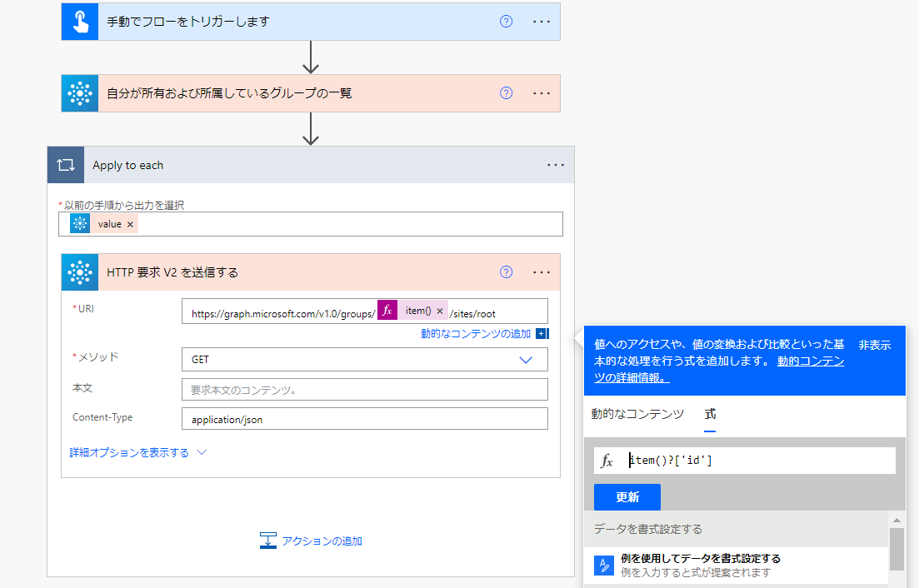
Task: Click the fx icon in URI token
Action: tap(387, 311)
